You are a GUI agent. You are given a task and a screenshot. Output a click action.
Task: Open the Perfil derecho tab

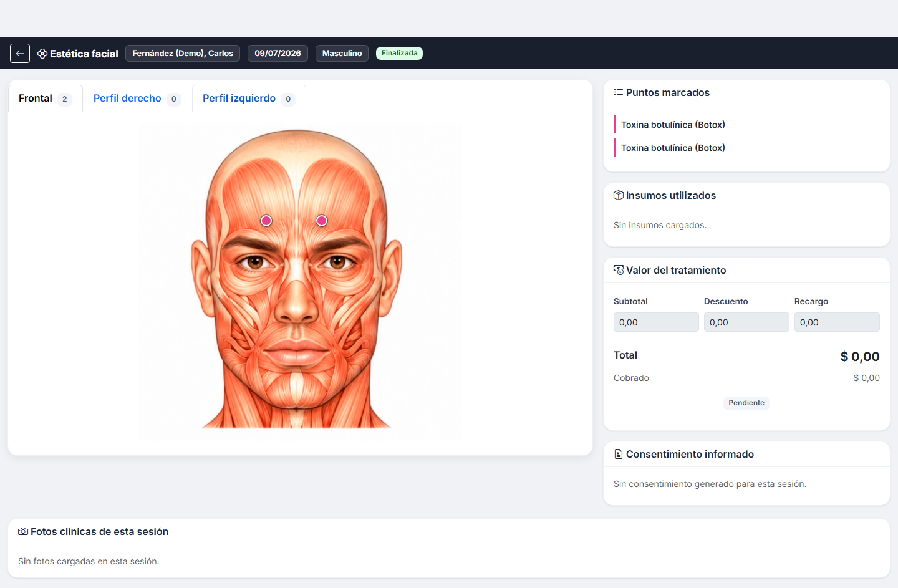(137, 99)
